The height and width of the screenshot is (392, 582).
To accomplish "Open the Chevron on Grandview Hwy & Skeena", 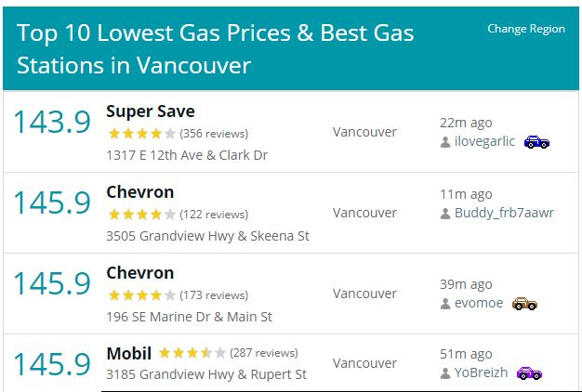I will pos(140,192).
